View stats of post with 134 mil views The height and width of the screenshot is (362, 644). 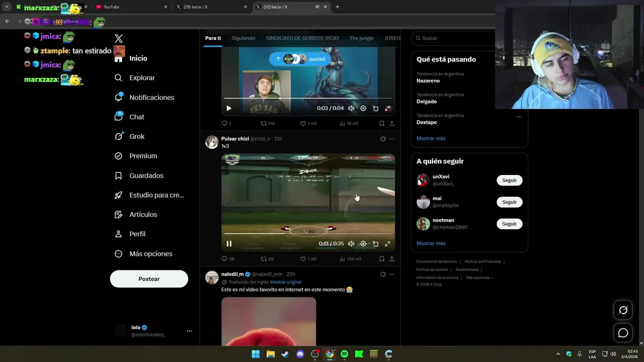tap(350, 259)
